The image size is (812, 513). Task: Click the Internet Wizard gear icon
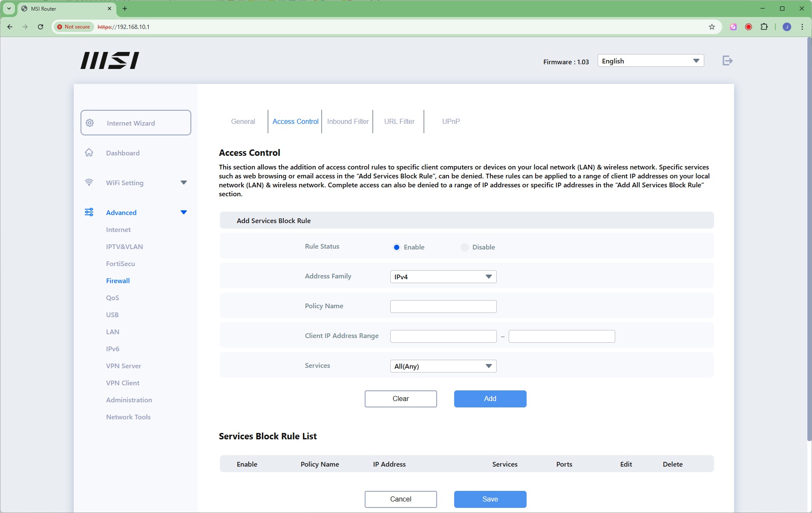point(90,123)
